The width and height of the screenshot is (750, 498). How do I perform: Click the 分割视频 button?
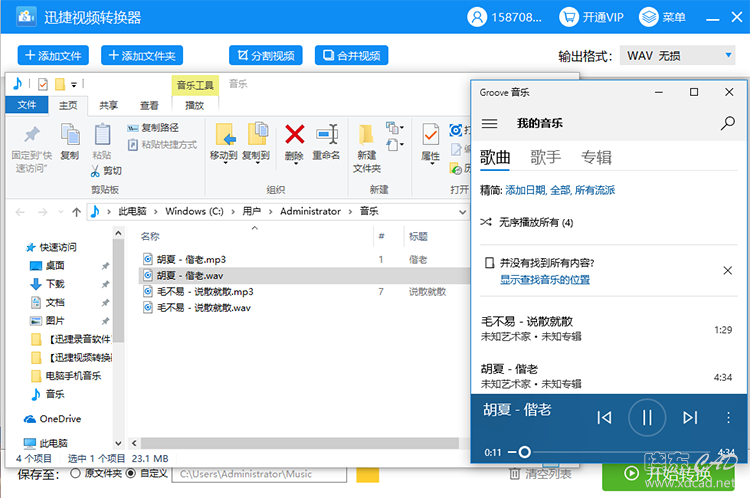coord(265,55)
